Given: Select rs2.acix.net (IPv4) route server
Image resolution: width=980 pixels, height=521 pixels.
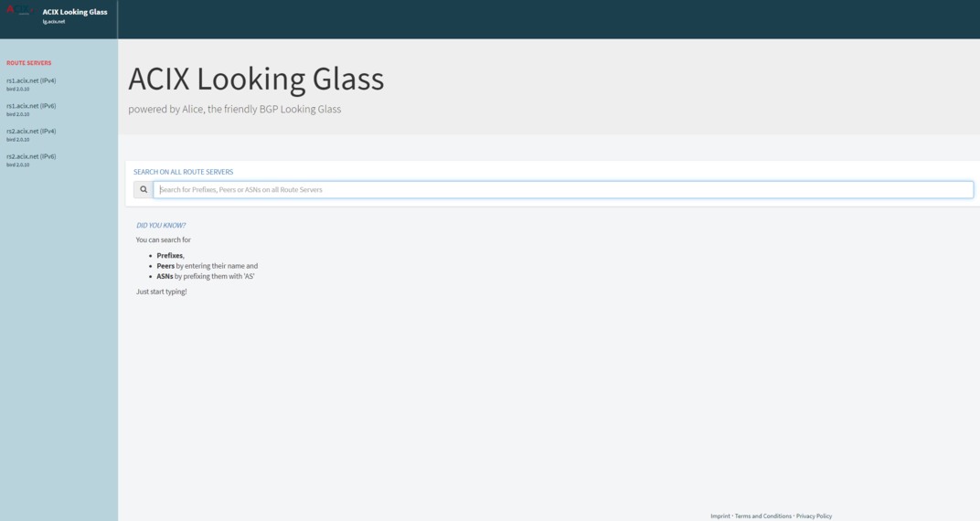Looking at the screenshot, I should (x=31, y=132).
